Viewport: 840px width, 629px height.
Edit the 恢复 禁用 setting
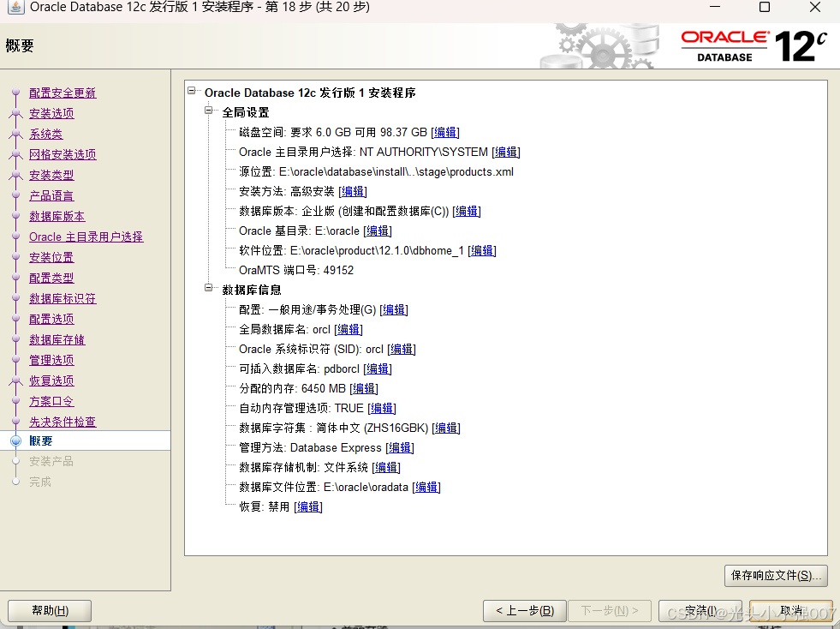tap(308, 507)
